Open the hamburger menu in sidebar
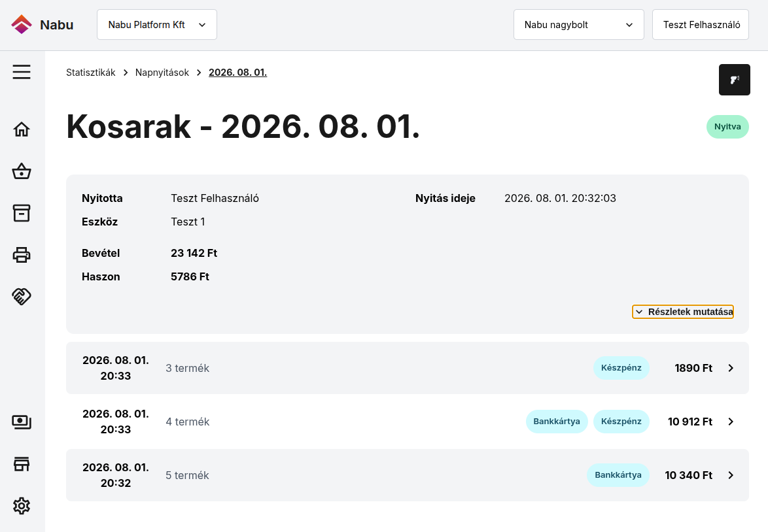768x532 pixels. (22, 72)
